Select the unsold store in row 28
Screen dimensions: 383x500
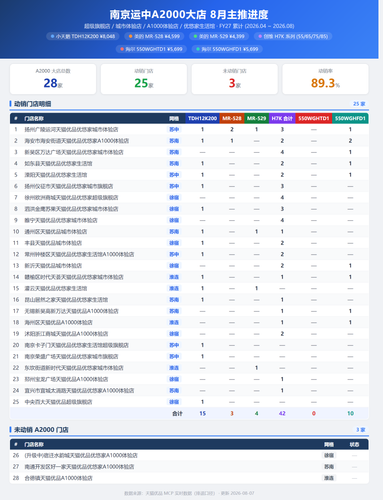tap(58, 478)
